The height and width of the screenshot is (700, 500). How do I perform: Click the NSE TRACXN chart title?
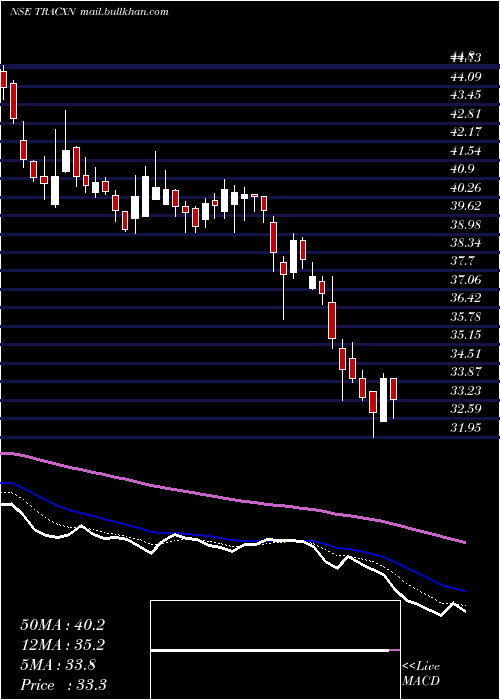[44, 12]
